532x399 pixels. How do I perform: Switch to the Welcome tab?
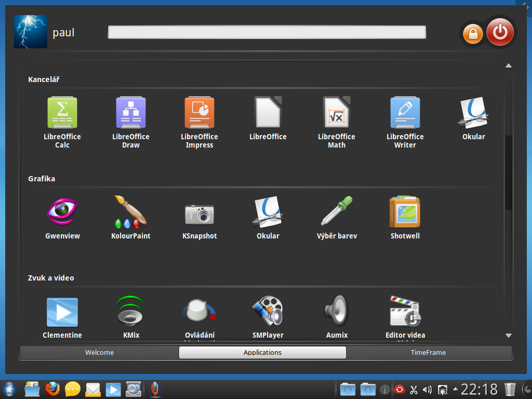[99, 353]
